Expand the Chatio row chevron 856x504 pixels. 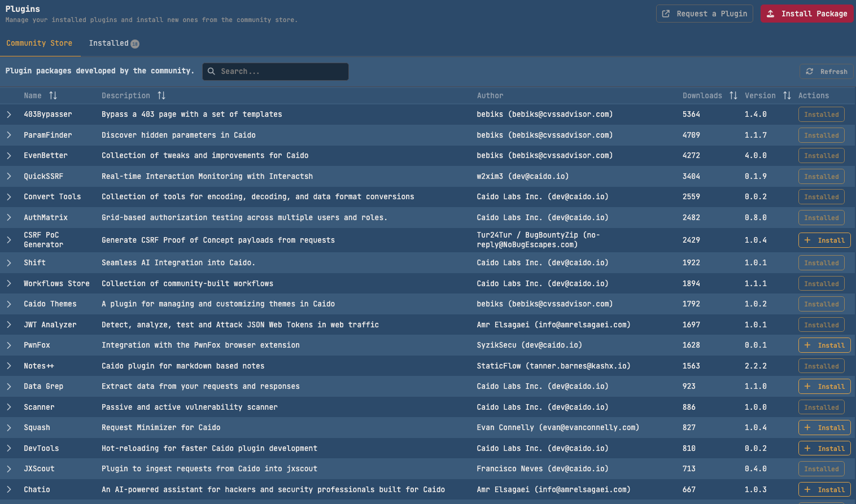pos(9,489)
